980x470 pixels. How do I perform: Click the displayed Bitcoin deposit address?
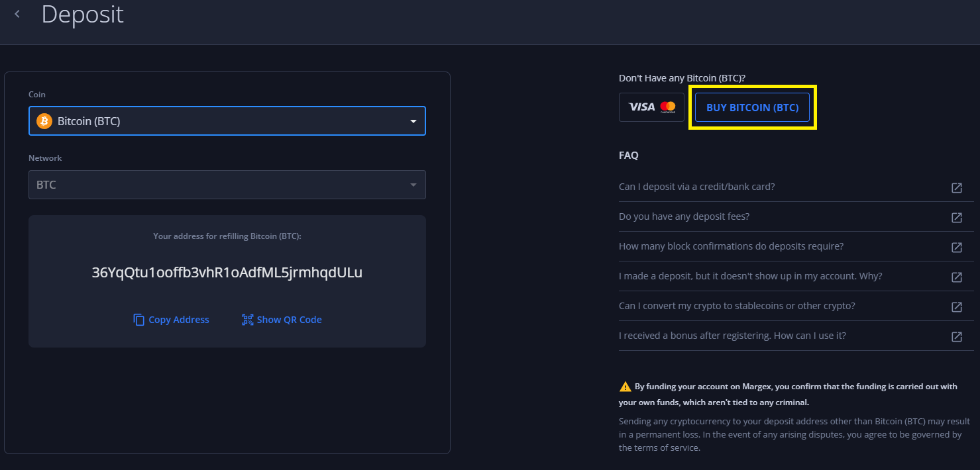click(227, 273)
